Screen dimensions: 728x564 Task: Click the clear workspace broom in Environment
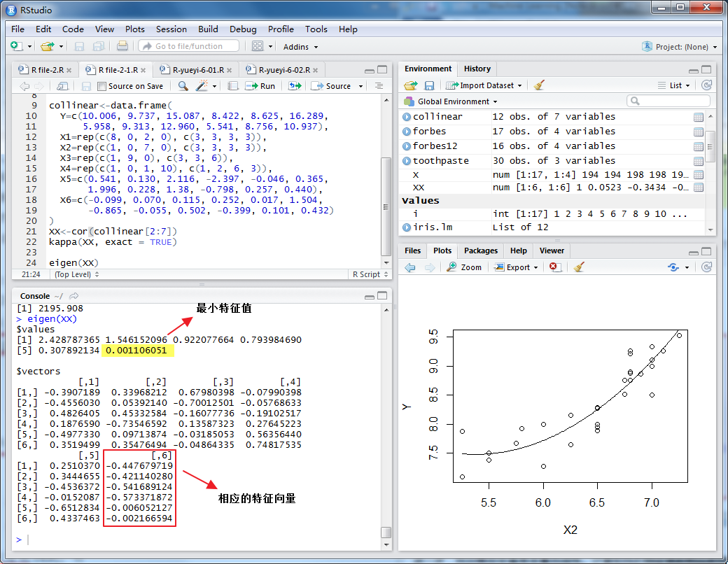(x=539, y=85)
